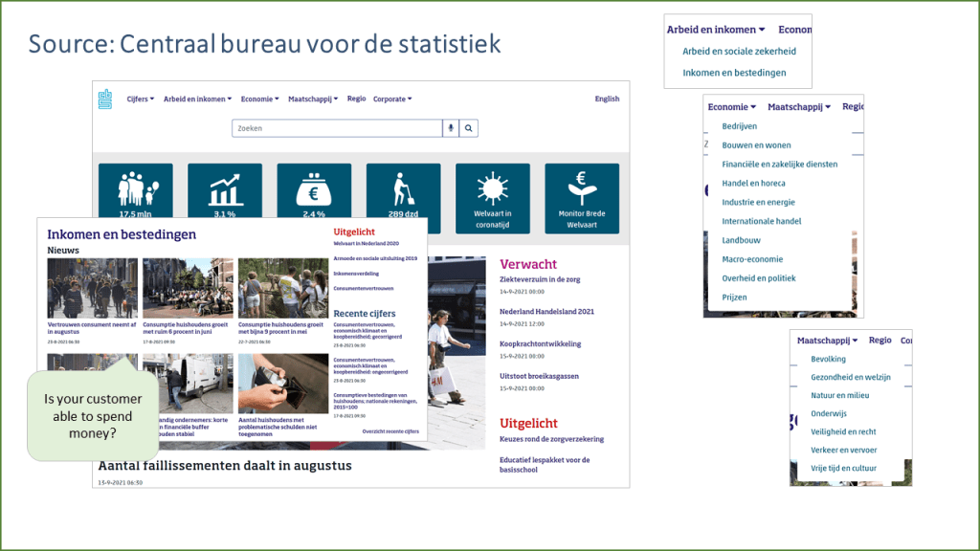Select the 2.4% euro money bag tile
The width and height of the screenshot is (980, 551).
(314, 191)
